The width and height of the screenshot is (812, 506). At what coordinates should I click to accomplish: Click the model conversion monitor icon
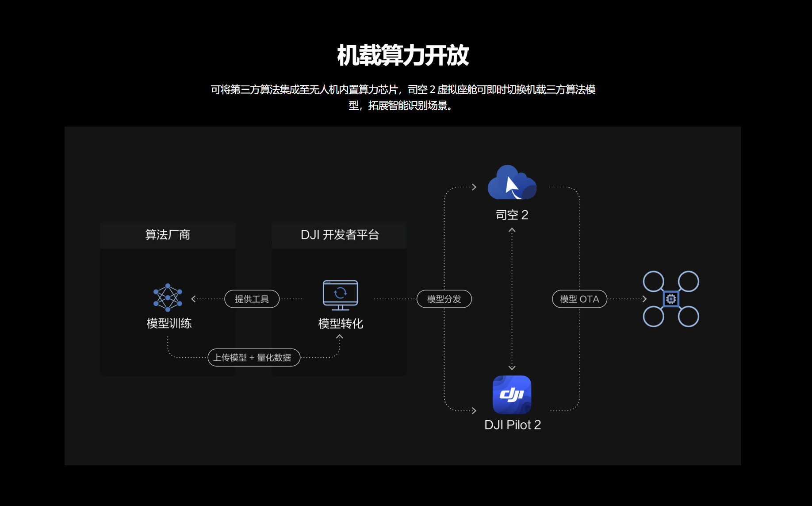[x=341, y=295]
